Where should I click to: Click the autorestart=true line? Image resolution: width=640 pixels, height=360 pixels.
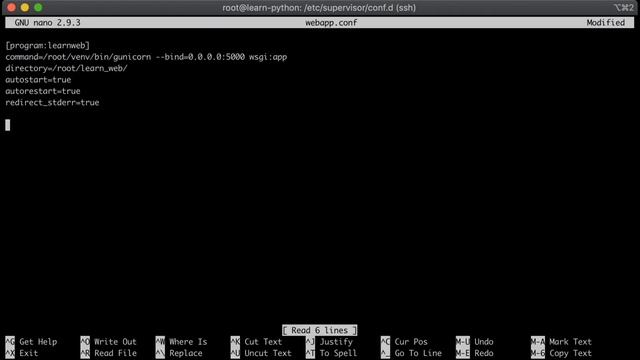[43, 91]
